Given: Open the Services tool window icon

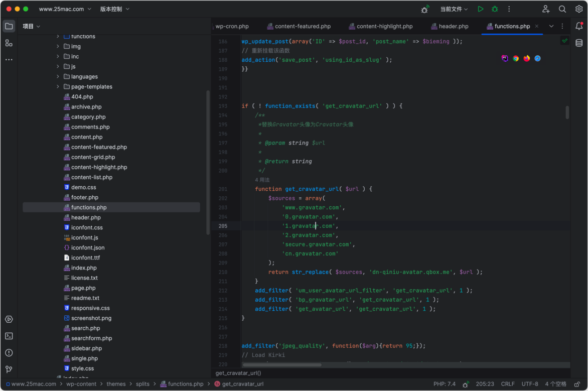Looking at the screenshot, I should [9, 319].
